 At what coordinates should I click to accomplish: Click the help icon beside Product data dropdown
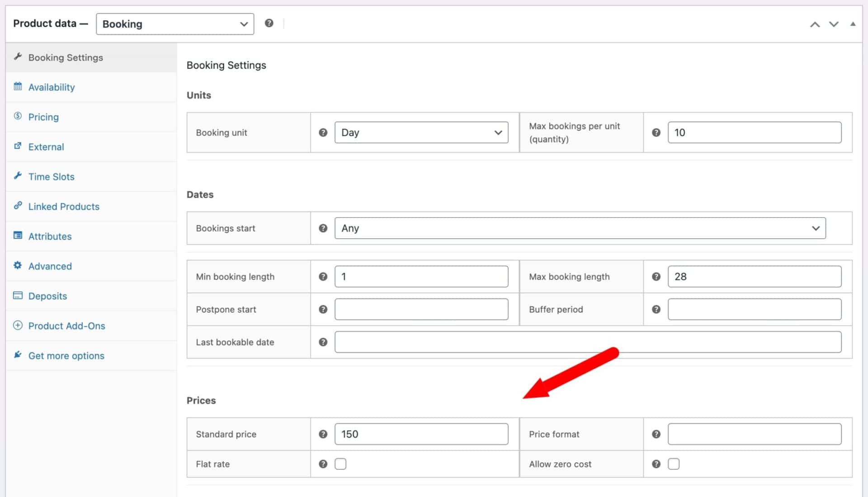click(x=269, y=23)
